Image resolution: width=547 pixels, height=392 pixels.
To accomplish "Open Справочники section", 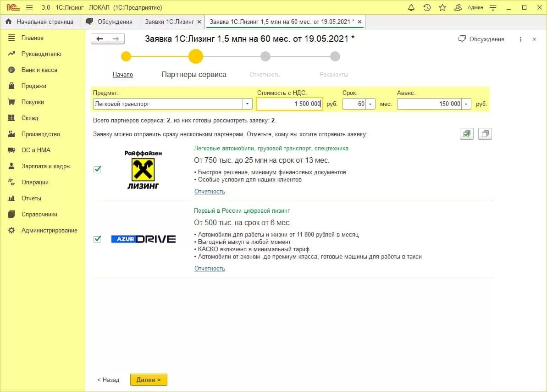I will [x=39, y=214].
